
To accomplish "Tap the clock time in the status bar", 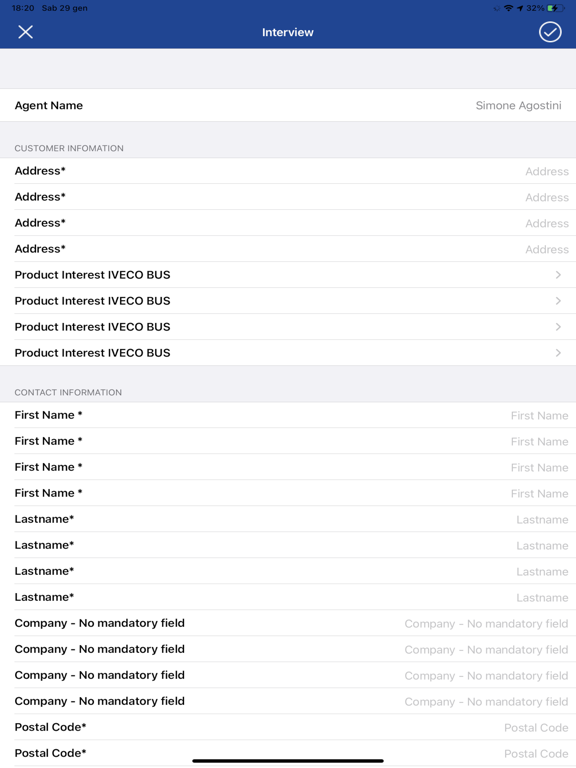I will click(23, 8).
